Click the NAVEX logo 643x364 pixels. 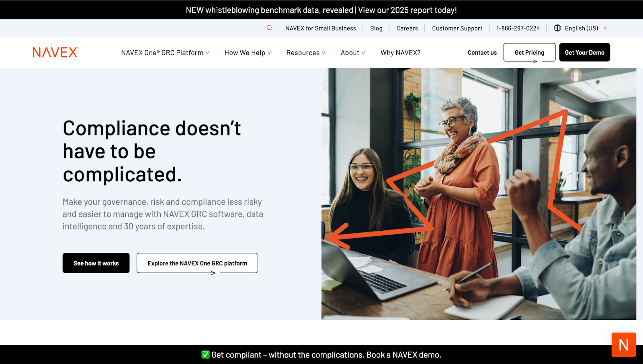point(55,52)
